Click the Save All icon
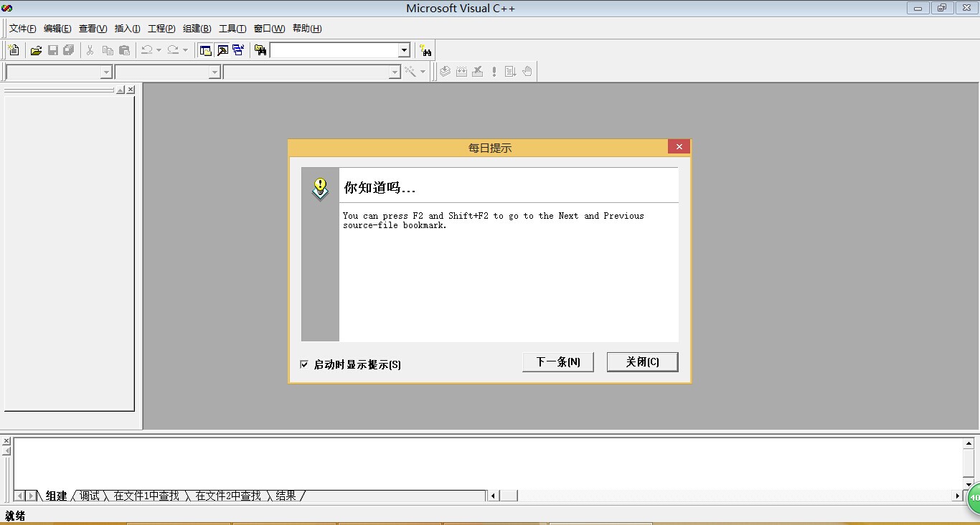The height and width of the screenshot is (525, 980). [x=69, y=50]
